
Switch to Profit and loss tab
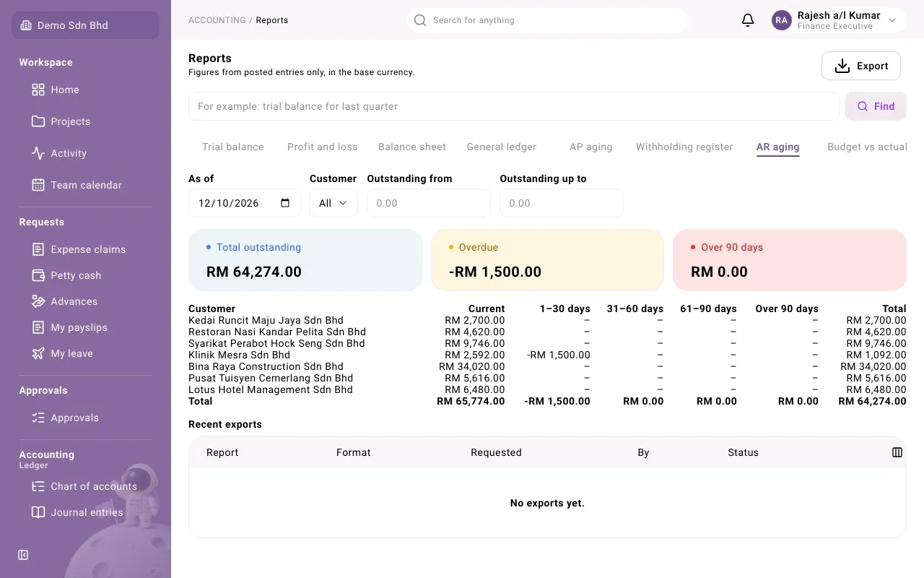pos(323,147)
